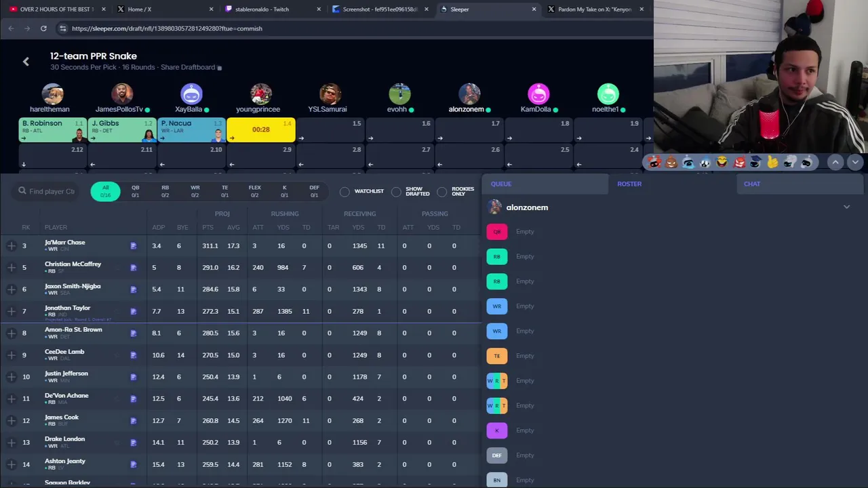Send the crying blue robot reaction
Viewport: 868px width, 488px height.
click(x=688, y=163)
